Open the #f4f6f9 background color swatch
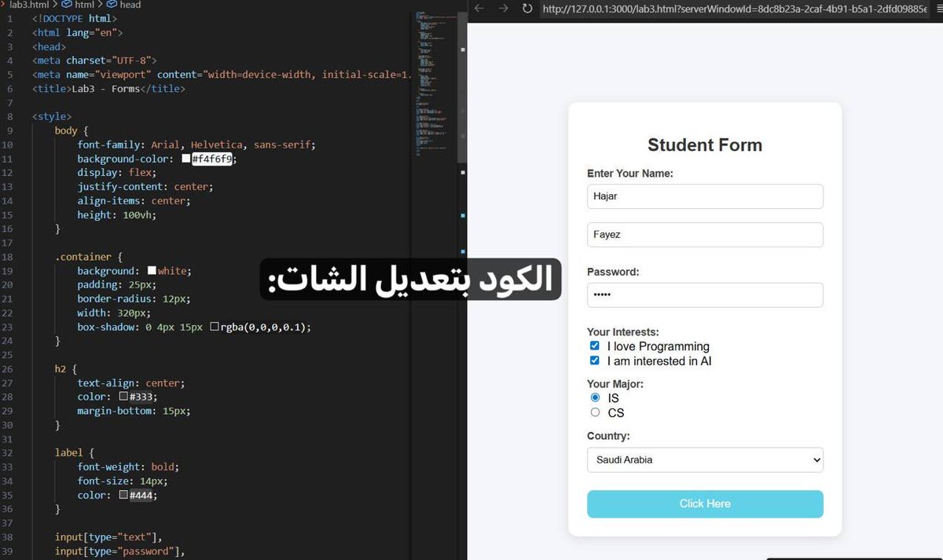 tap(185, 159)
